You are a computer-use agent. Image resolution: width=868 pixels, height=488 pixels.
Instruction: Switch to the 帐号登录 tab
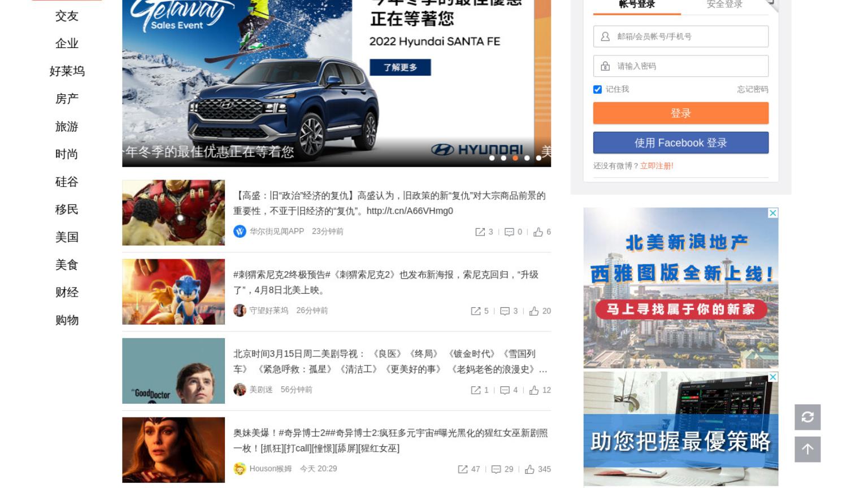click(637, 5)
